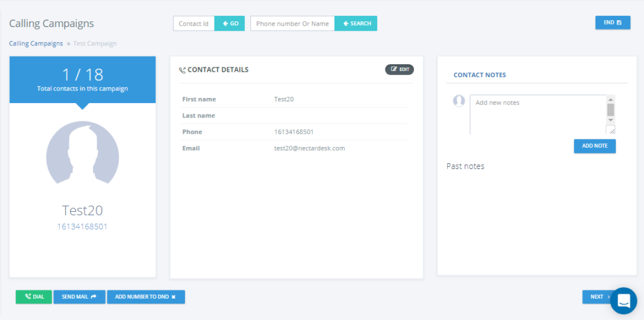Screen dimensions: 644x320
Task: End the campaign with END button
Action: [x=613, y=23]
